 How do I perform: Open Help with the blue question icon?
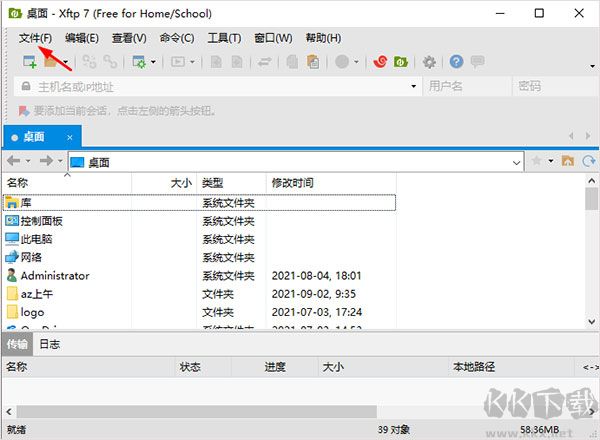pyautogui.click(x=456, y=62)
